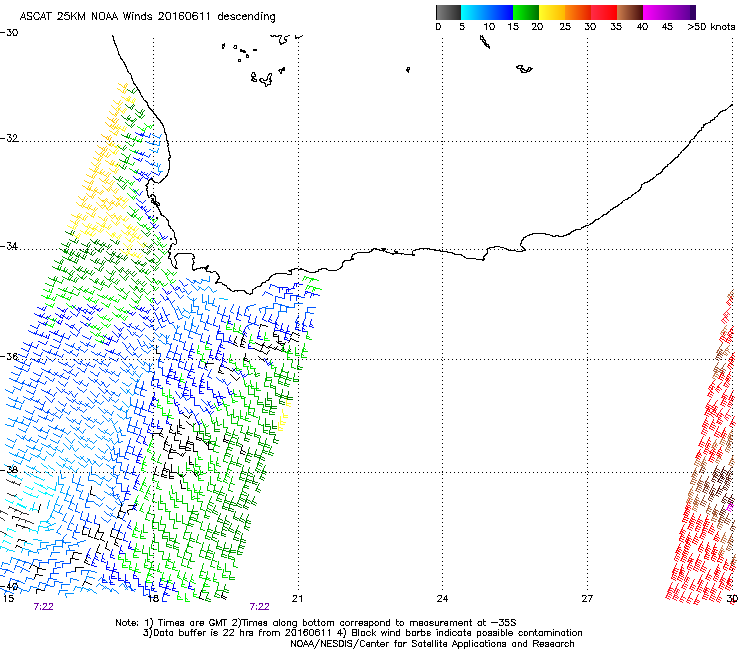Click the green 15-20 knots legend swatch
Screen dimensions: 740x650
tap(526, 12)
